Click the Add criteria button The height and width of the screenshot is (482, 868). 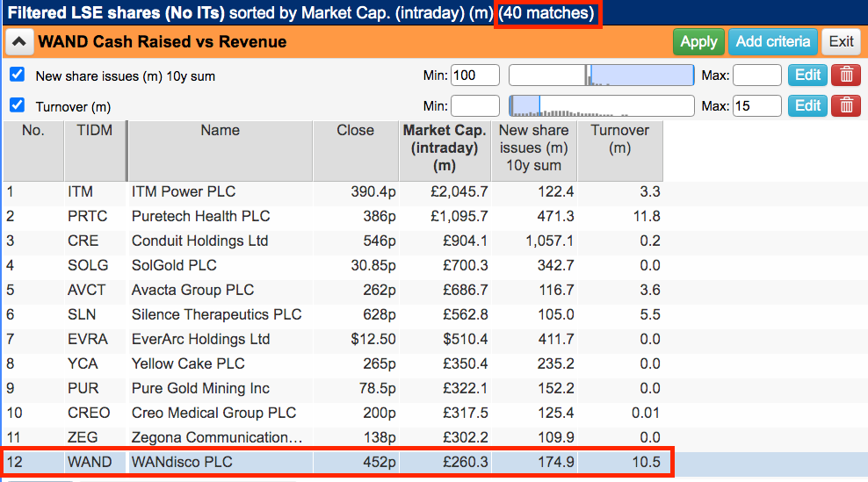point(773,42)
